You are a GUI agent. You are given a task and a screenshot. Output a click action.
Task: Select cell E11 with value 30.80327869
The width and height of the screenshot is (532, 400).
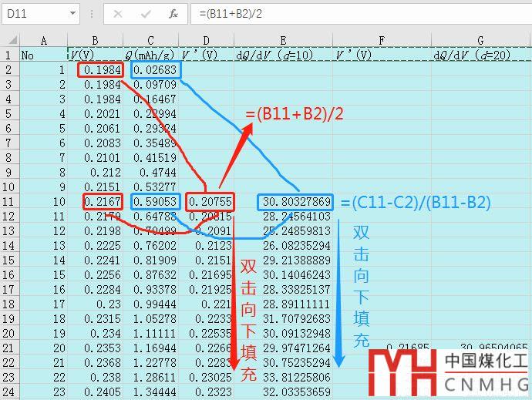pos(296,202)
